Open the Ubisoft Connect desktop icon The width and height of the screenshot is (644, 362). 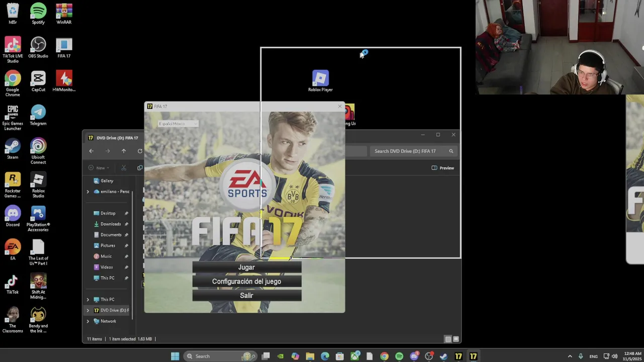pyautogui.click(x=38, y=151)
